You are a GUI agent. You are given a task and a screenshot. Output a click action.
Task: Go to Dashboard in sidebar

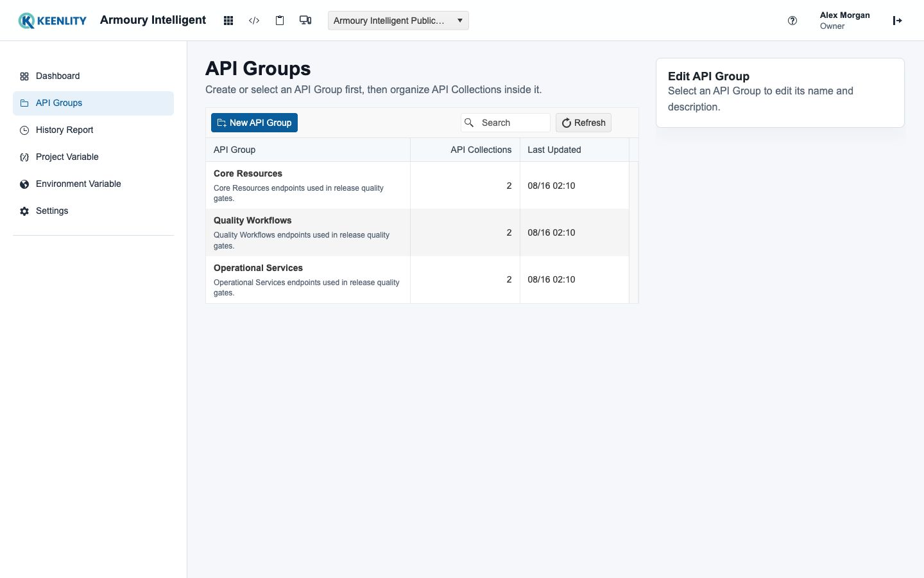pos(93,76)
